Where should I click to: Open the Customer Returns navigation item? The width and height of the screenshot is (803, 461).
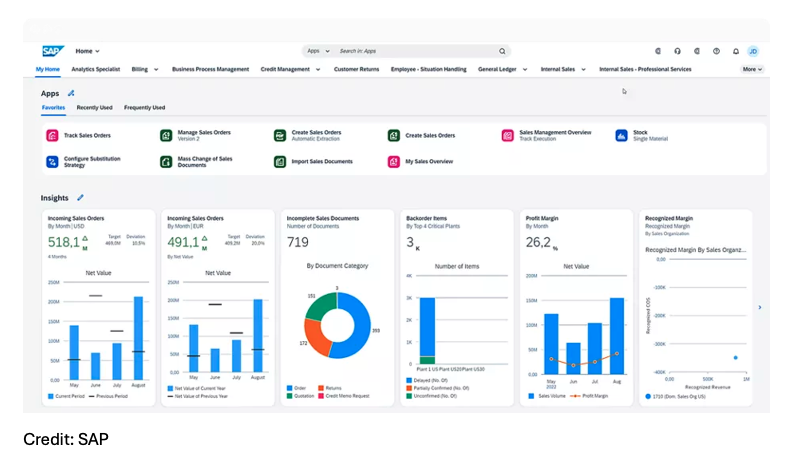[356, 70]
